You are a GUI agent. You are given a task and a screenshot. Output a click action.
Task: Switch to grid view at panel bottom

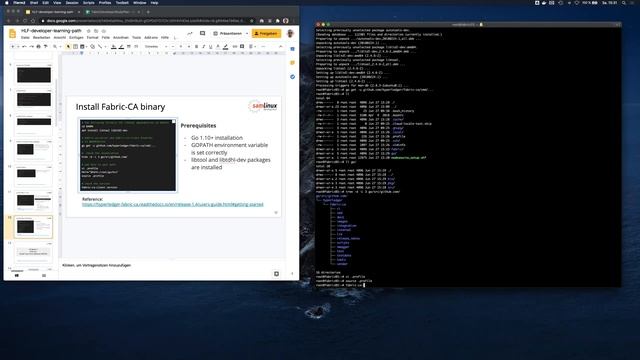coord(44,276)
